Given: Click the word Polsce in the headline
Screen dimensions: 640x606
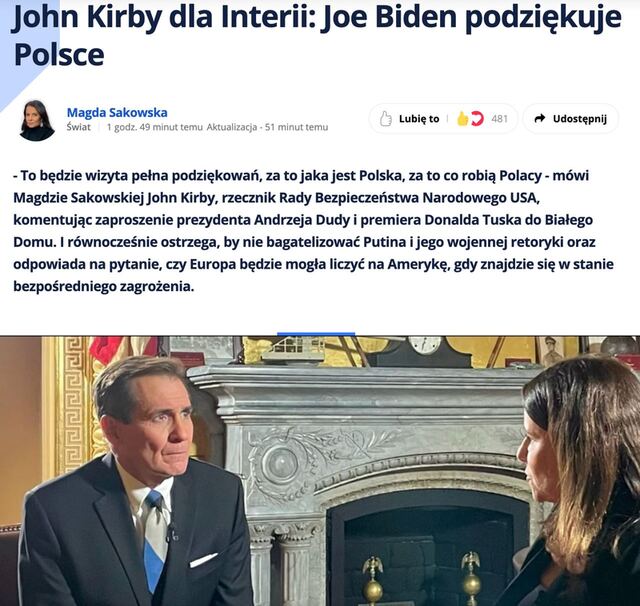Looking at the screenshot, I should coord(59,54).
